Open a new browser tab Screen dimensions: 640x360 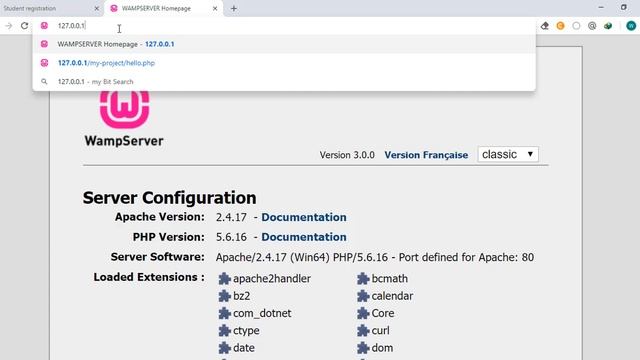pyautogui.click(x=234, y=8)
